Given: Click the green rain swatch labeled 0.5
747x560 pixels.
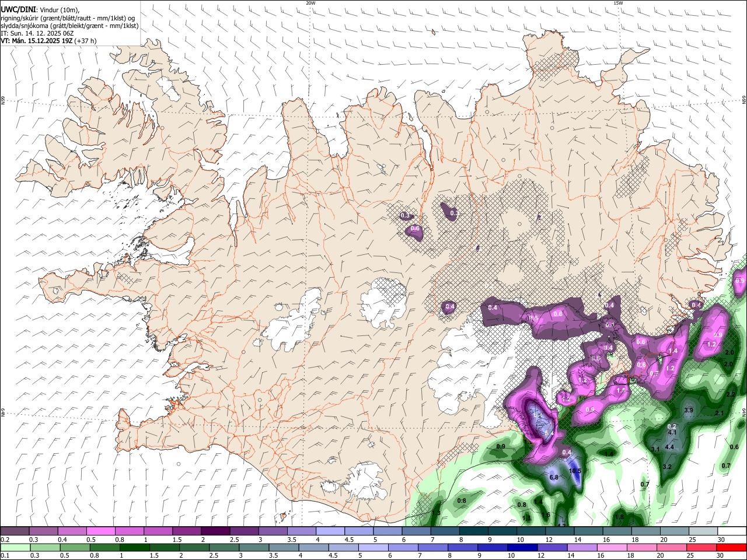Looking at the screenshot, I should click(x=75, y=547).
